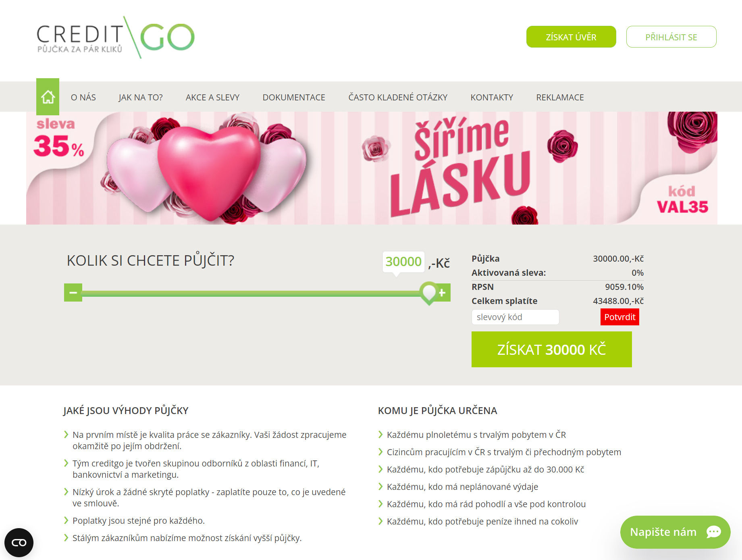
Task: Open the KONTAKTY page
Action: click(x=492, y=97)
